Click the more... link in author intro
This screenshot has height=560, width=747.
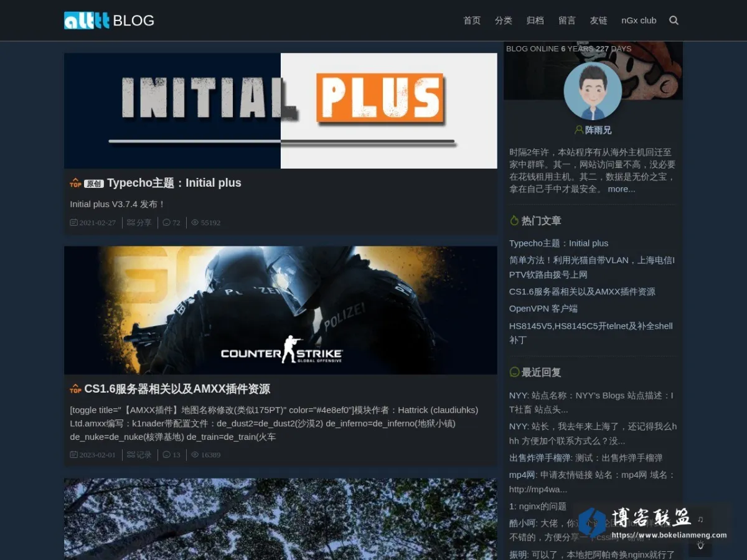click(x=622, y=189)
